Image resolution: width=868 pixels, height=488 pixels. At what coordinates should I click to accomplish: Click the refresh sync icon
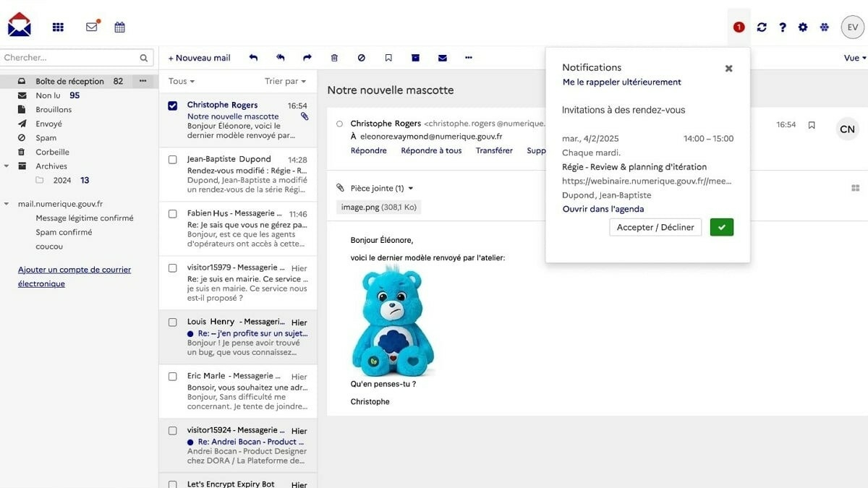click(762, 27)
